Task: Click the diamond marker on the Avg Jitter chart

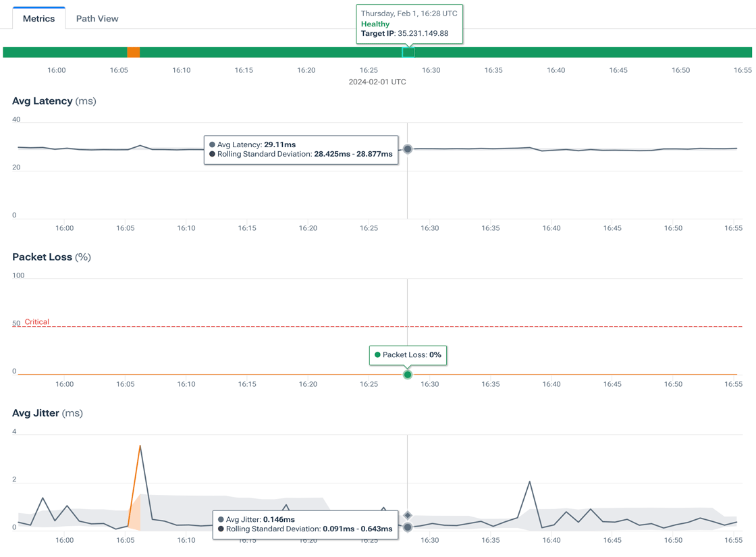Action: click(408, 515)
